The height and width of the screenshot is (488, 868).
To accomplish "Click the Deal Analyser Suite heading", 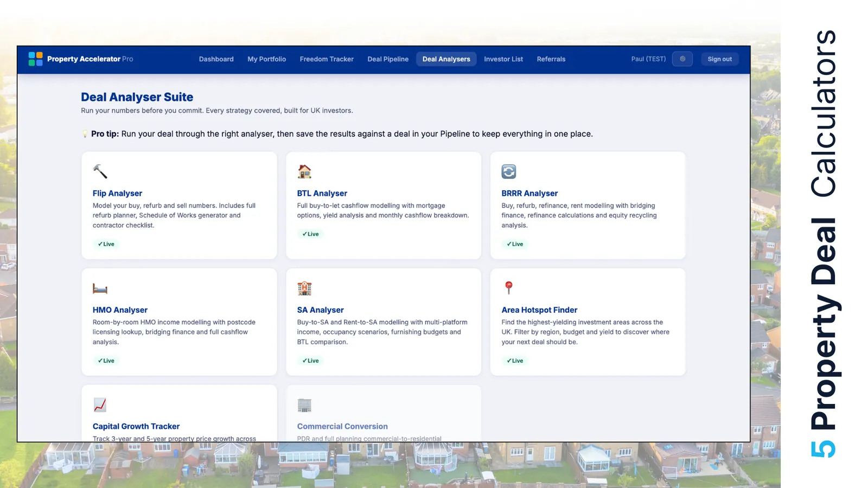I will pyautogui.click(x=137, y=97).
